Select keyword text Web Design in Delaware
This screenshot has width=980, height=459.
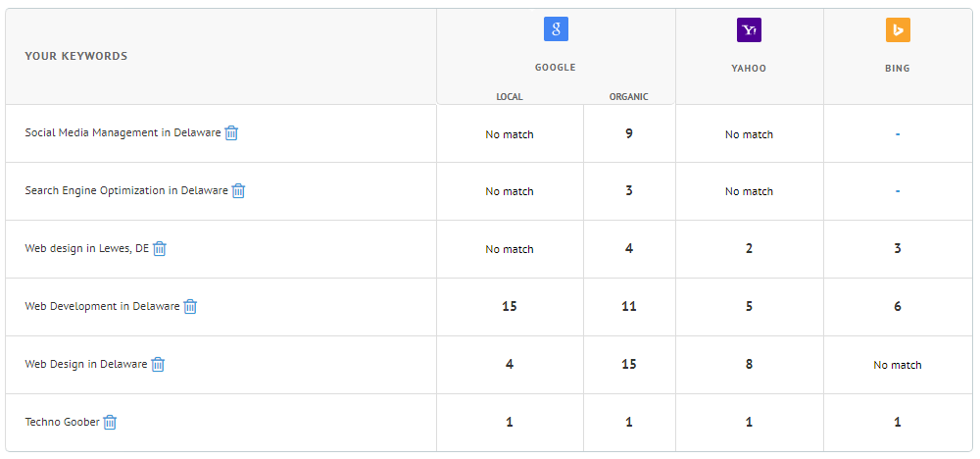tap(86, 364)
